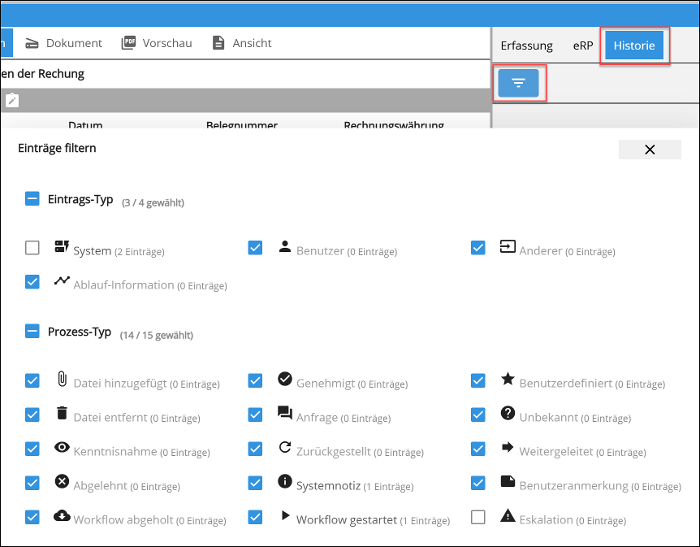The height and width of the screenshot is (547, 700).
Task: Click the Eskalation warning triangle icon
Action: (508, 515)
